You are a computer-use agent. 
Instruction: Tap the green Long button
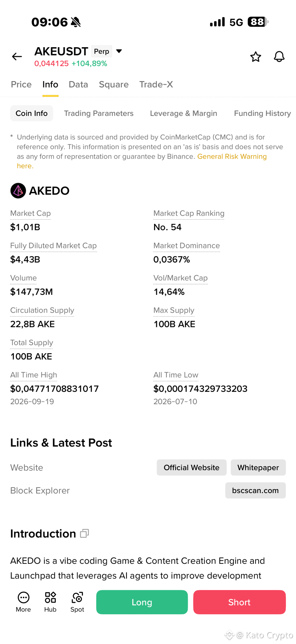142,602
